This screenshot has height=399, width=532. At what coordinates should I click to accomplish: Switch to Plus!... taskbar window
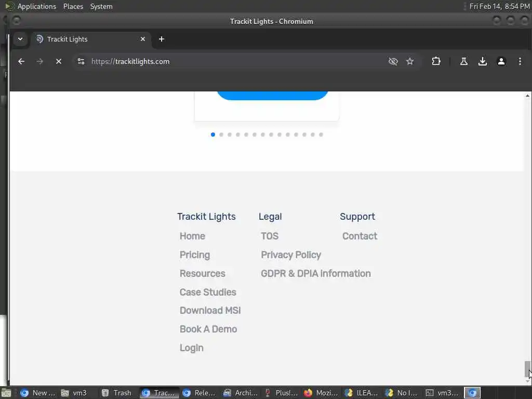pyautogui.click(x=281, y=393)
